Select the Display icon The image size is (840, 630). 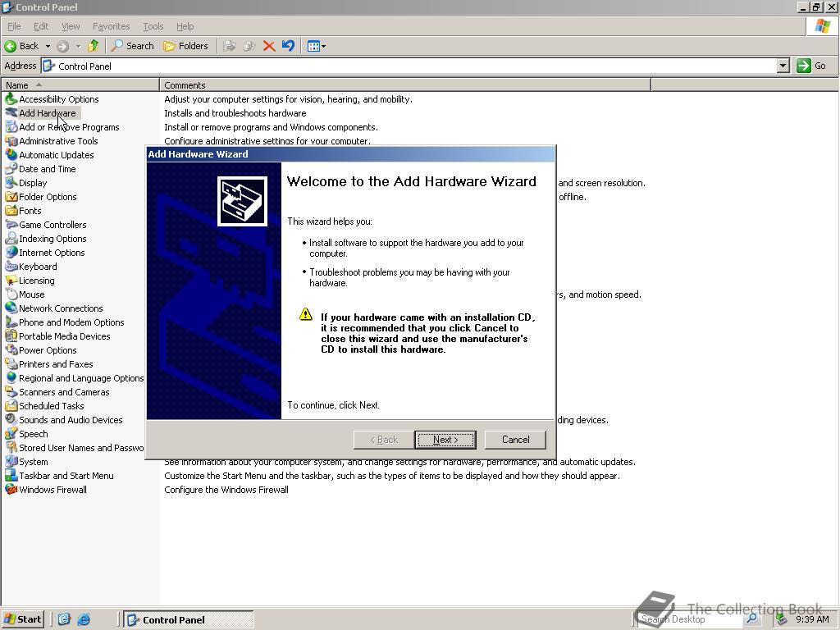pos(11,183)
